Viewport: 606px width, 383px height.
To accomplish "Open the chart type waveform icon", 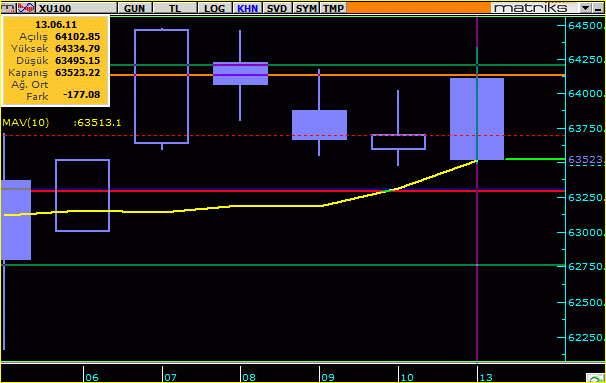I will pyautogui.click(x=26, y=8).
